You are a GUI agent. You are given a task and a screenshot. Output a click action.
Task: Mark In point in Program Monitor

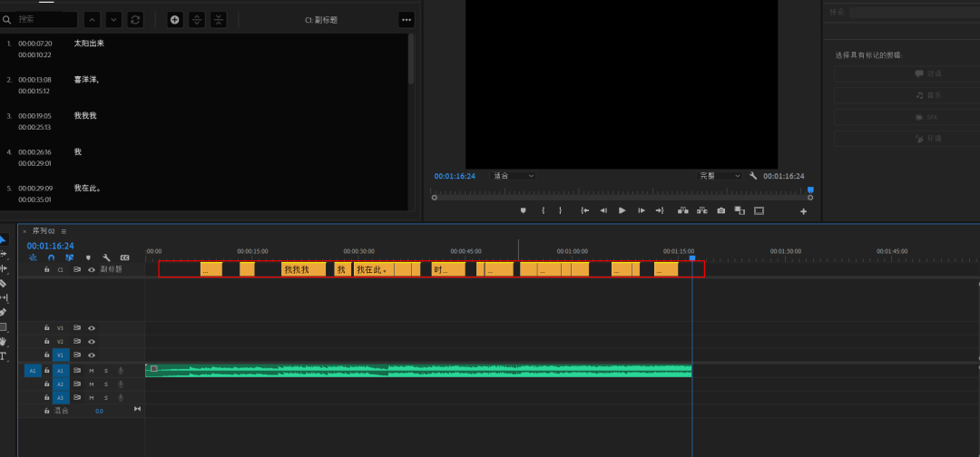click(544, 211)
